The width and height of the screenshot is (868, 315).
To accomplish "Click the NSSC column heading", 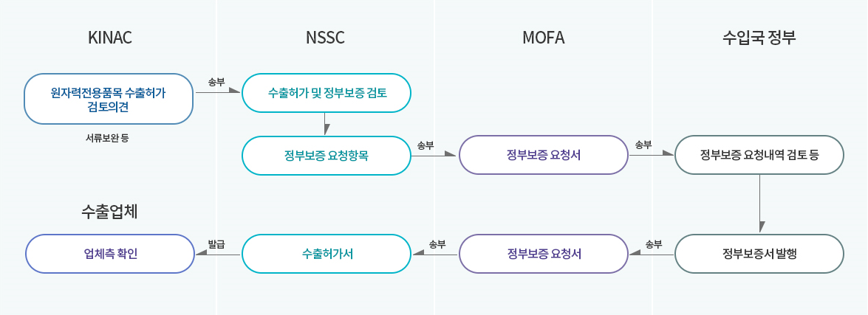I will click(x=325, y=38).
